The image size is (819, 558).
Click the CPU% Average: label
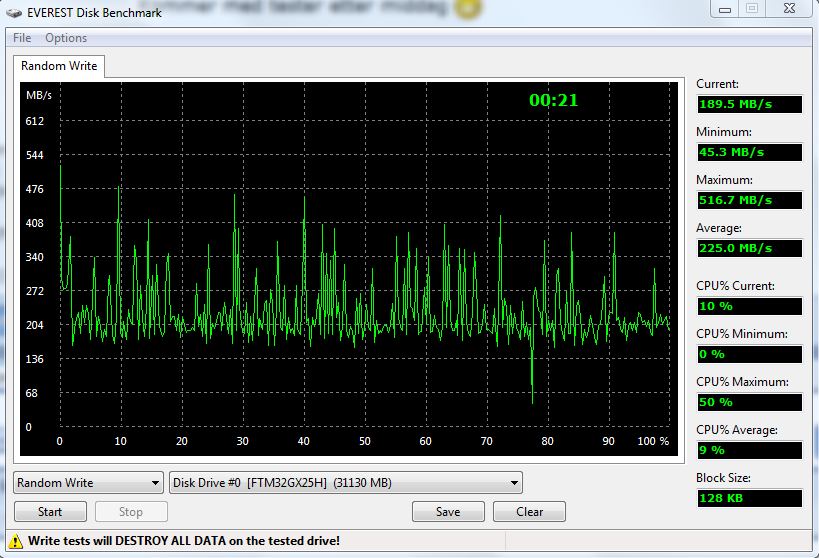click(x=736, y=429)
